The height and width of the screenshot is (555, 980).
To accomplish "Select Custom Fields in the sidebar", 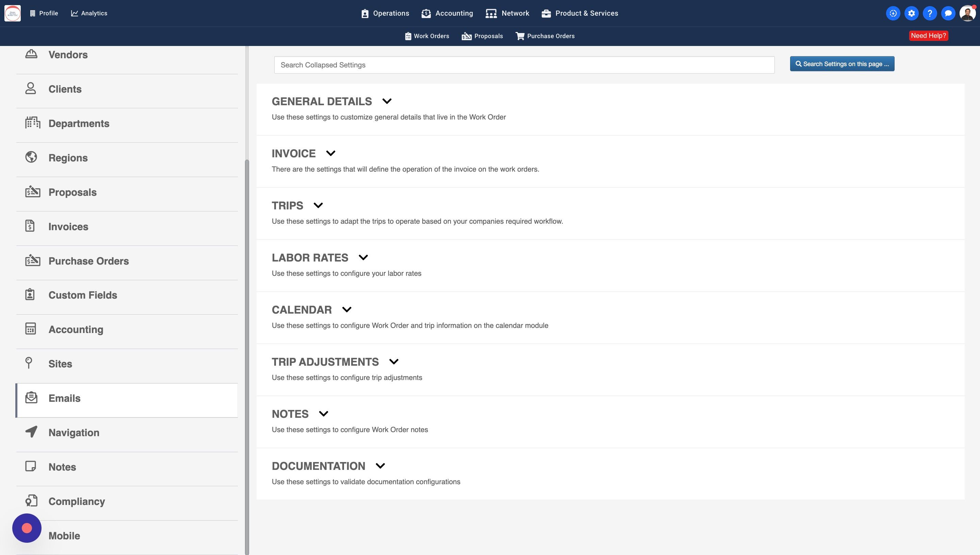I will point(83,296).
